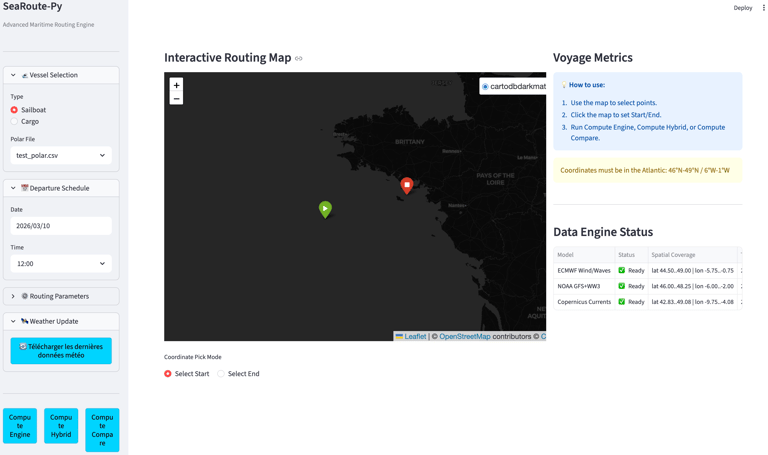Click the Deploy button

coord(743,8)
